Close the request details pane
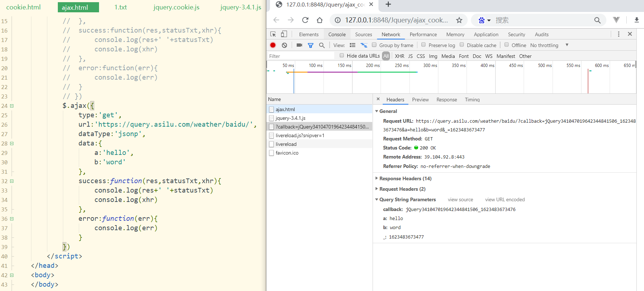The height and width of the screenshot is (291, 644). coord(378,99)
